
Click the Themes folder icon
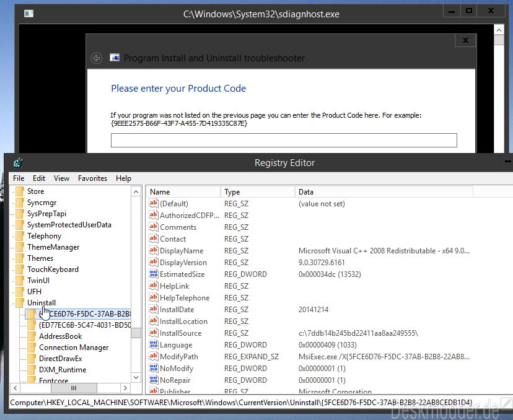pyautogui.click(x=20, y=258)
